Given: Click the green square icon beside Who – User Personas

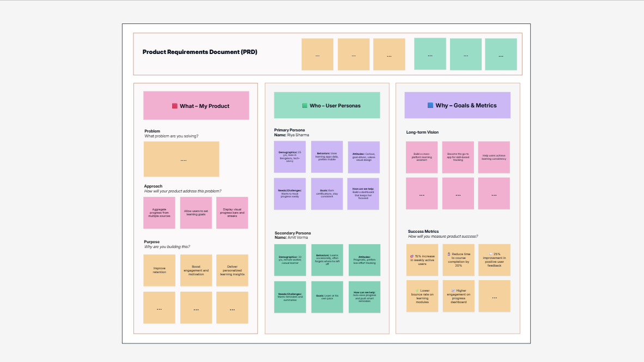Looking at the screenshot, I should coord(305,106).
